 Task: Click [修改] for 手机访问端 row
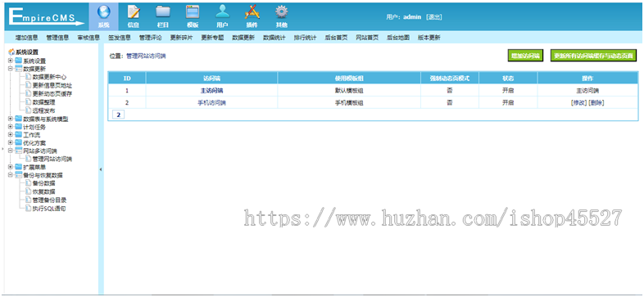(x=579, y=103)
